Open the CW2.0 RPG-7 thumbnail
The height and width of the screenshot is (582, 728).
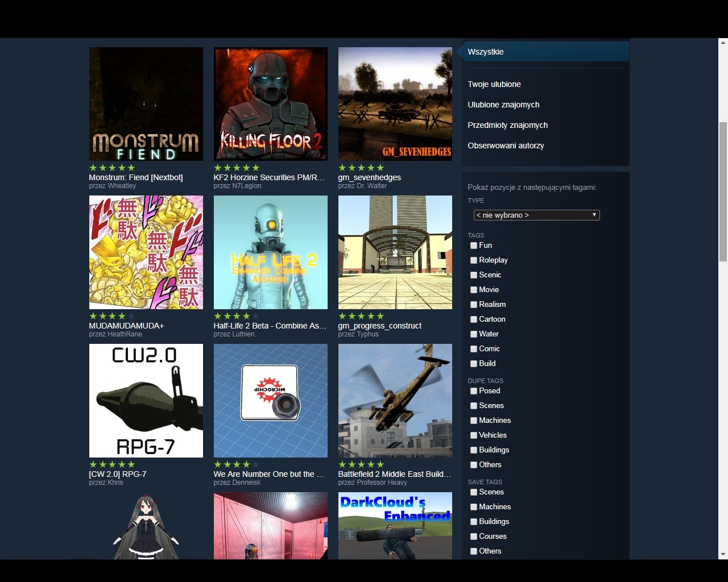(x=146, y=401)
